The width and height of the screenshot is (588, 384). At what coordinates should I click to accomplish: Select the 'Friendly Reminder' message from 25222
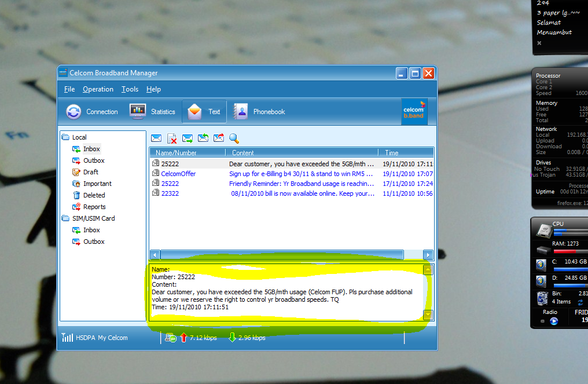(x=292, y=184)
